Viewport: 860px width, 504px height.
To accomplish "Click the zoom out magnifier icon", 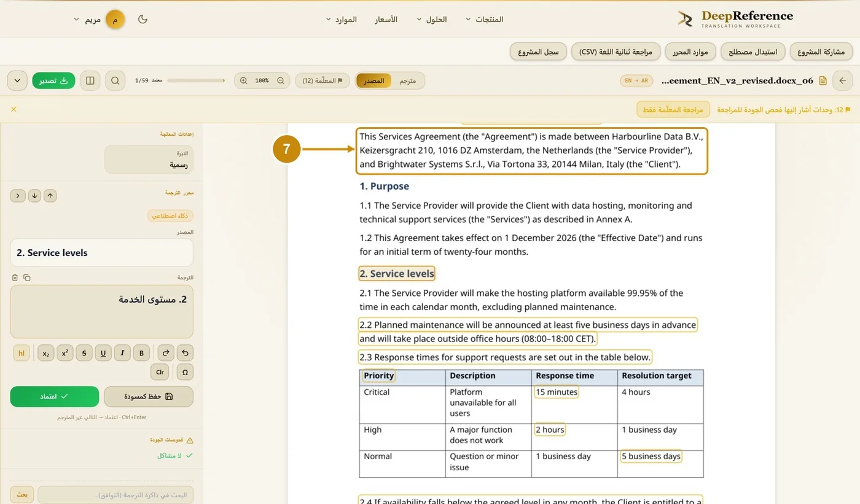I will pos(281,80).
